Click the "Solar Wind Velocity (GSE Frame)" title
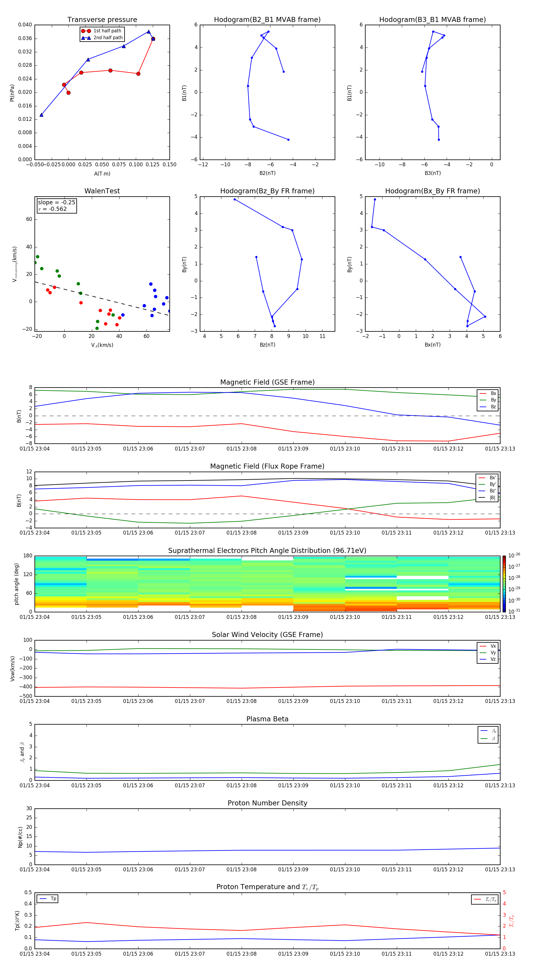The width and height of the screenshot is (535, 980). point(267,635)
